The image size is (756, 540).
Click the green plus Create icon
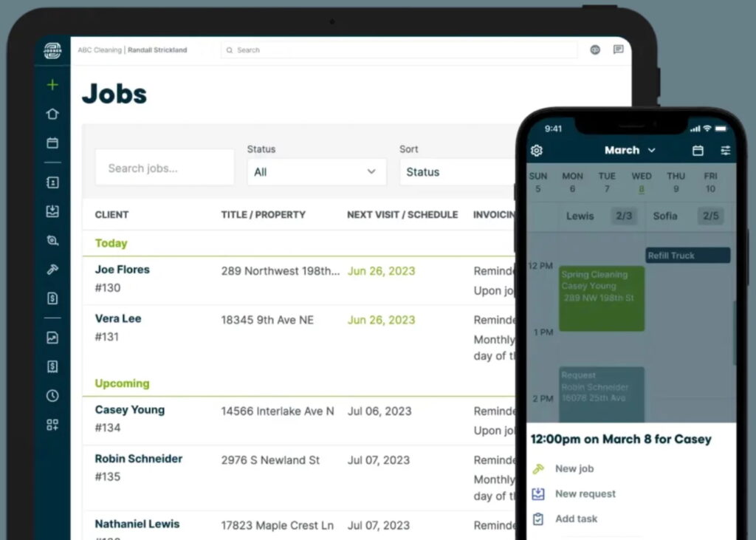coord(52,85)
